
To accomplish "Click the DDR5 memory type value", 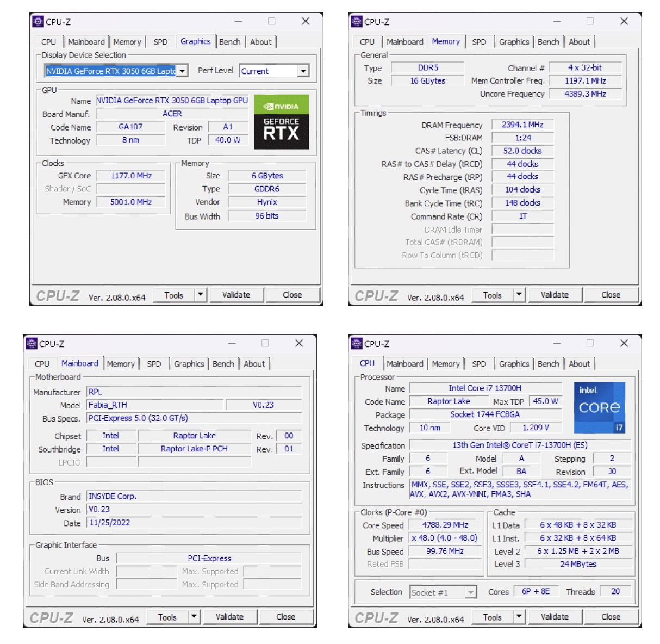I will (x=428, y=68).
